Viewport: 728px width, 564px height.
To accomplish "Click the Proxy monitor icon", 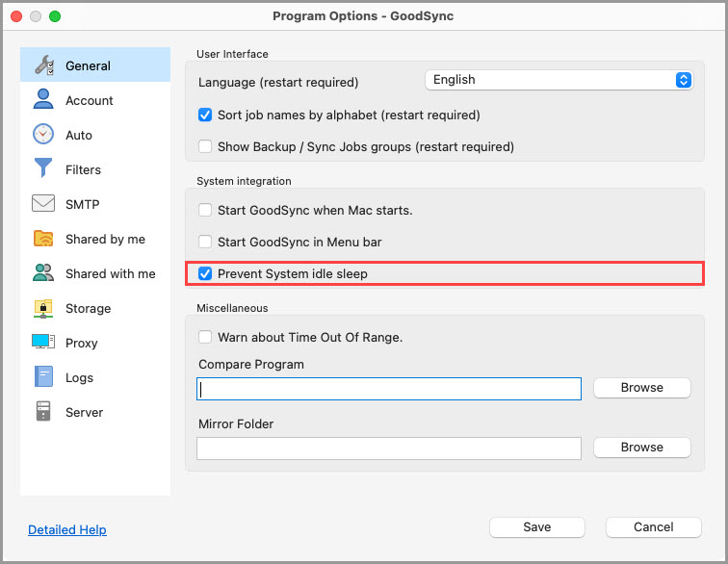I will point(43,342).
